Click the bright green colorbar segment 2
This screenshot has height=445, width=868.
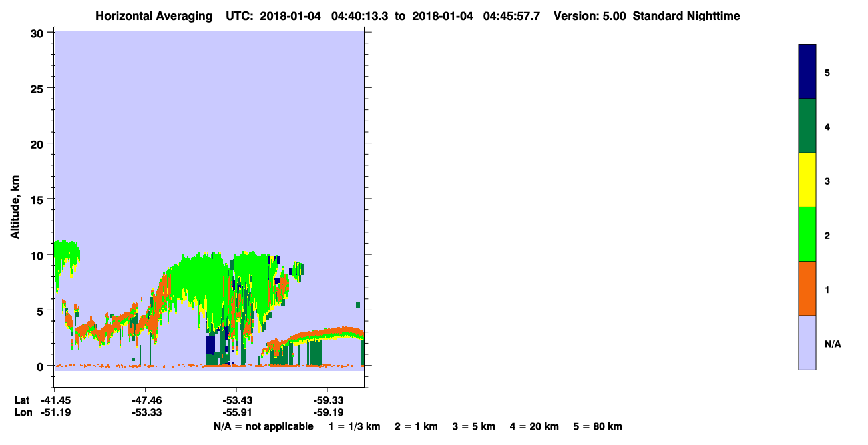(807, 234)
